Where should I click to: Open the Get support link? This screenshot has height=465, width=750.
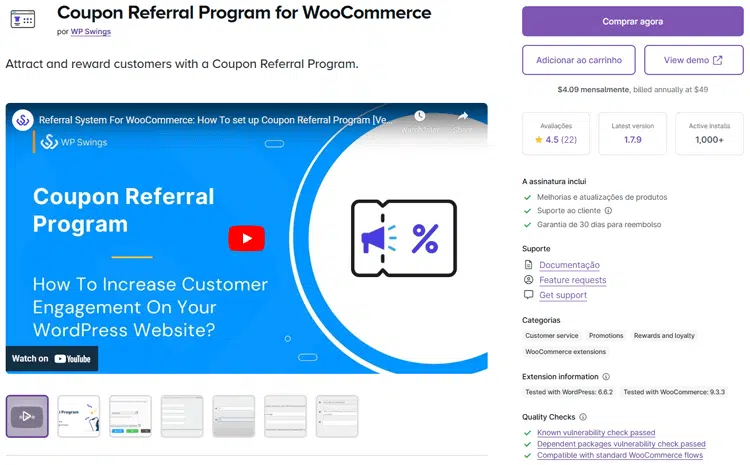(563, 295)
